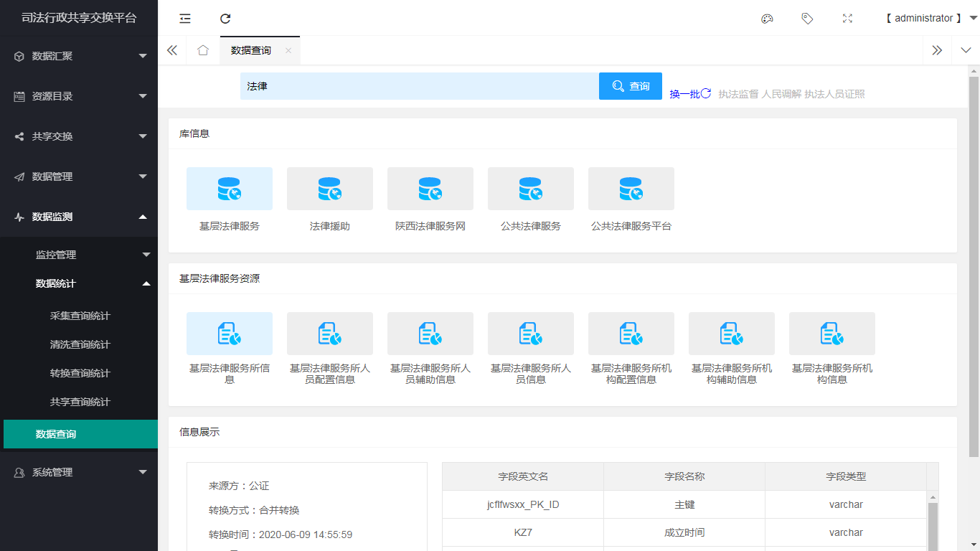The width and height of the screenshot is (980, 551).
Task: Expand the 数据汇聚 sidebar menu
Action: 79,56
